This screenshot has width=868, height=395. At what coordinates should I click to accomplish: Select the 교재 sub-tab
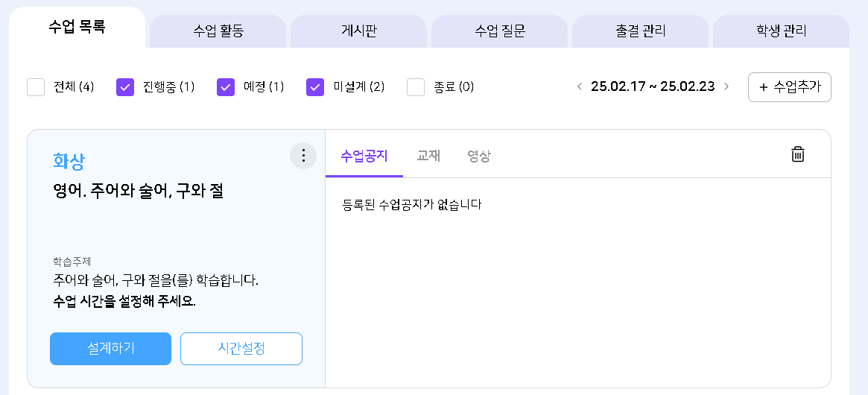[x=428, y=156]
